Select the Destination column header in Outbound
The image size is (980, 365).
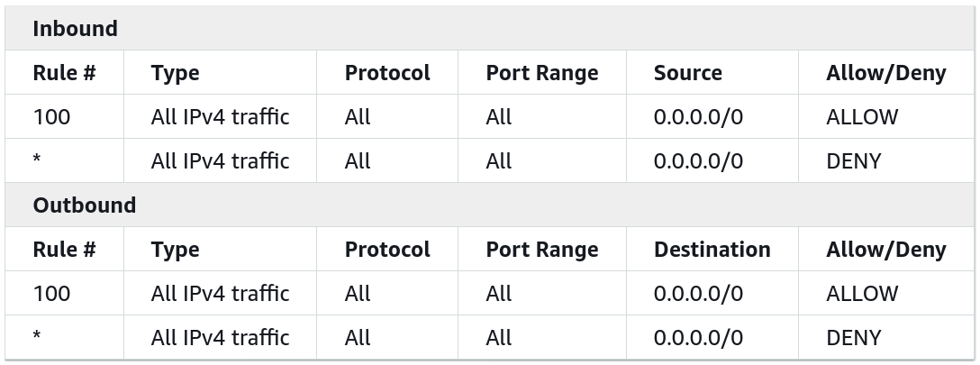pyautogui.click(x=712, y=250)
